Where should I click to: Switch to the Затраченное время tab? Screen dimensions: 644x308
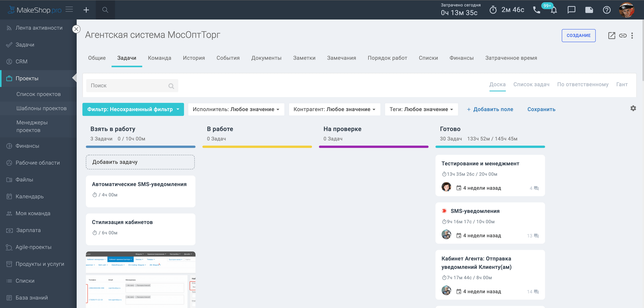(511, 58)
